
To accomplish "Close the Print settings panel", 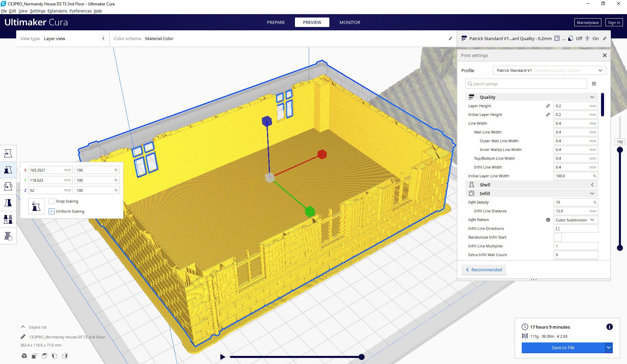I will point(605,55).
